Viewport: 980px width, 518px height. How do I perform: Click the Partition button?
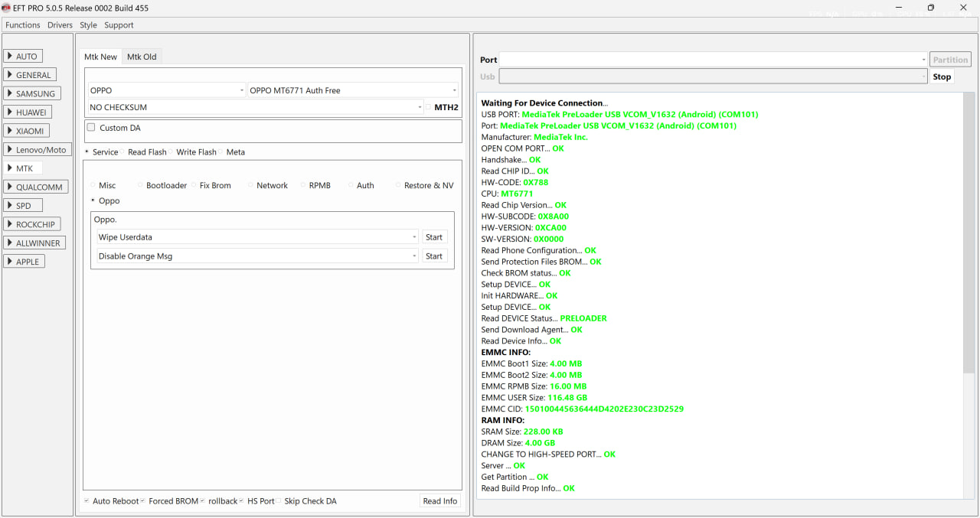[x=950, y=60]
